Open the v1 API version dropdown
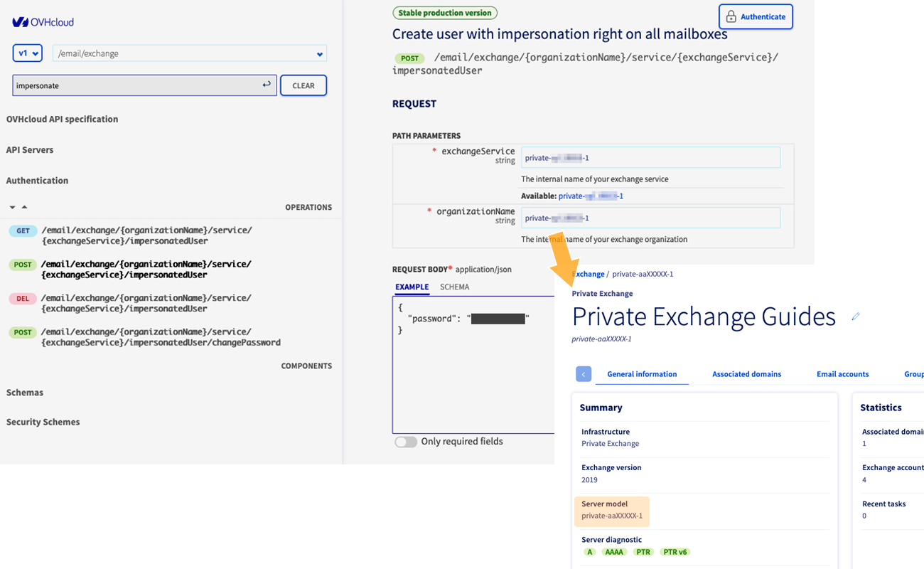The image size is (924, 569). tap(27, 53)
